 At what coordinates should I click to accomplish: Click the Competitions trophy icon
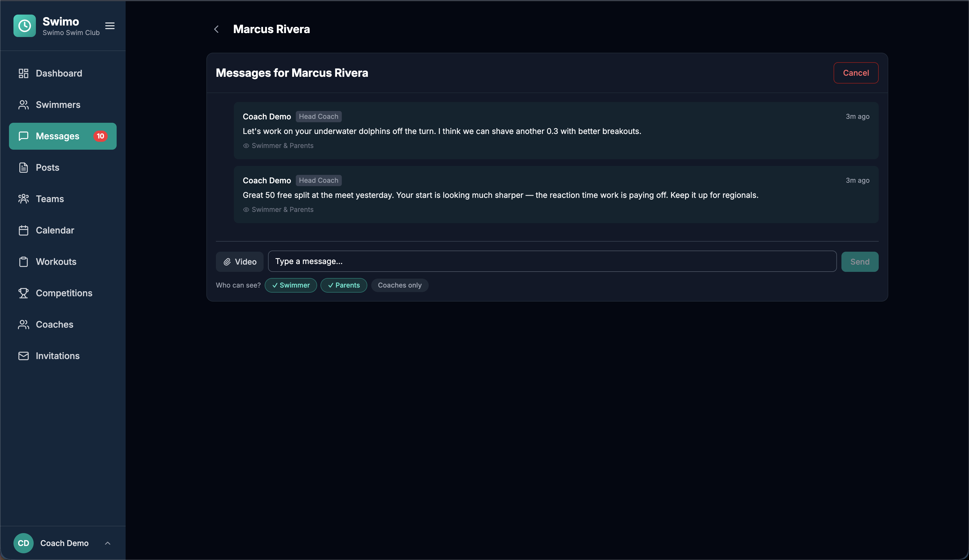(24, 293)
